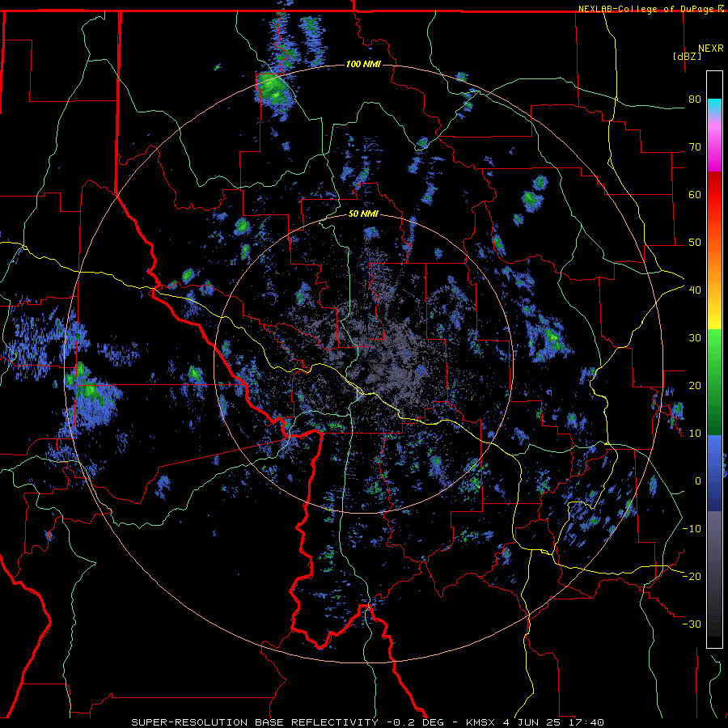This screenshot has height=728, width=728.
Task: Click the 20 value on the dBZ scale
Action: [695, 385]
